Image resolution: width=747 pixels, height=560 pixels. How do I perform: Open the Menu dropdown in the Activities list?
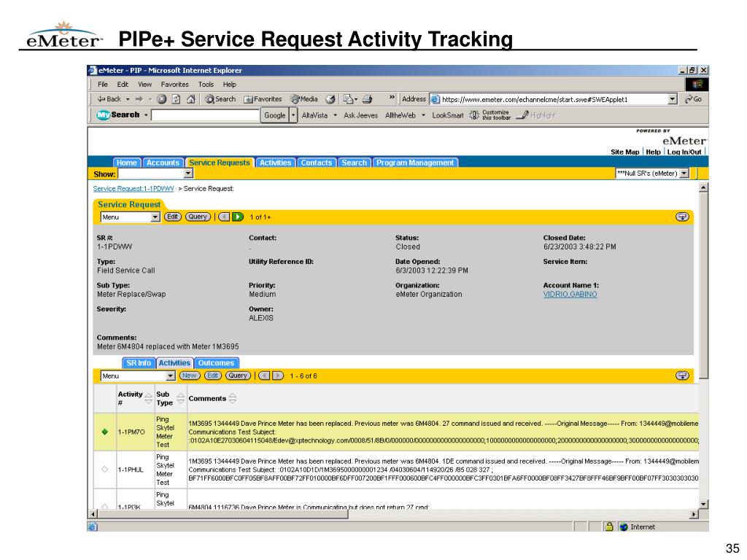click(x=171, y=376)
